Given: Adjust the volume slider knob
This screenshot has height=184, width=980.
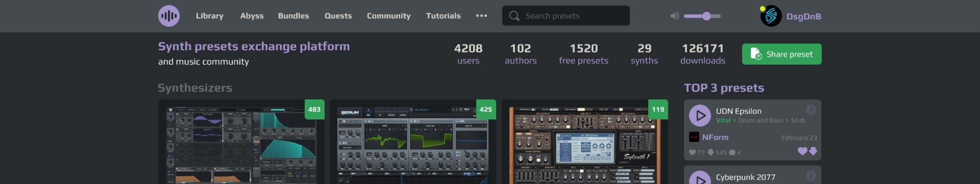Looking at the screenshot, I should coord(706,16).
